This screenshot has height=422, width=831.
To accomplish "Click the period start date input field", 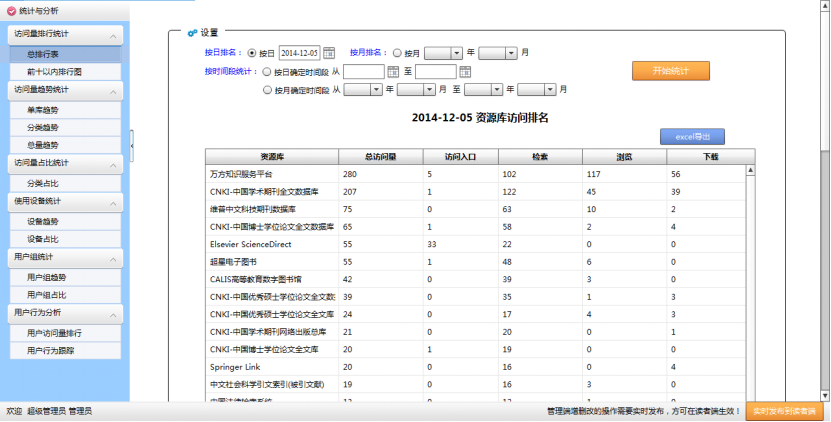I will (364, 71).
